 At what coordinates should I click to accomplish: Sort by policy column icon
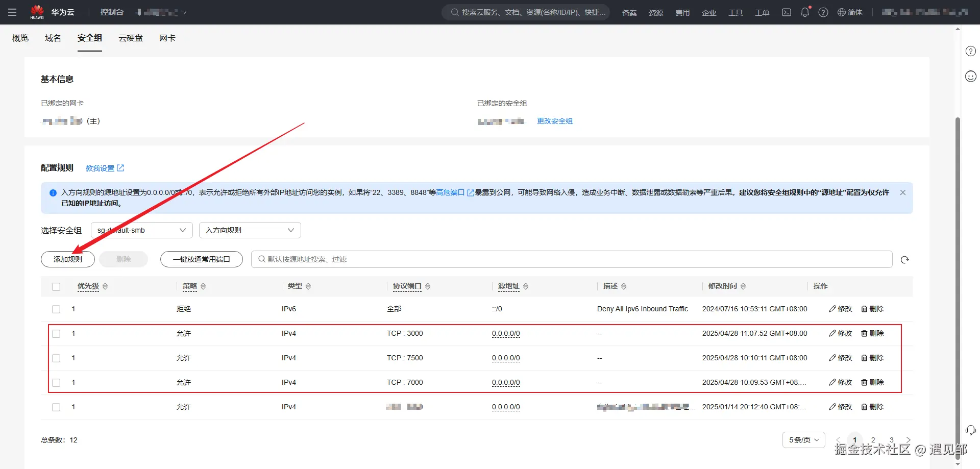click(203, 286)
